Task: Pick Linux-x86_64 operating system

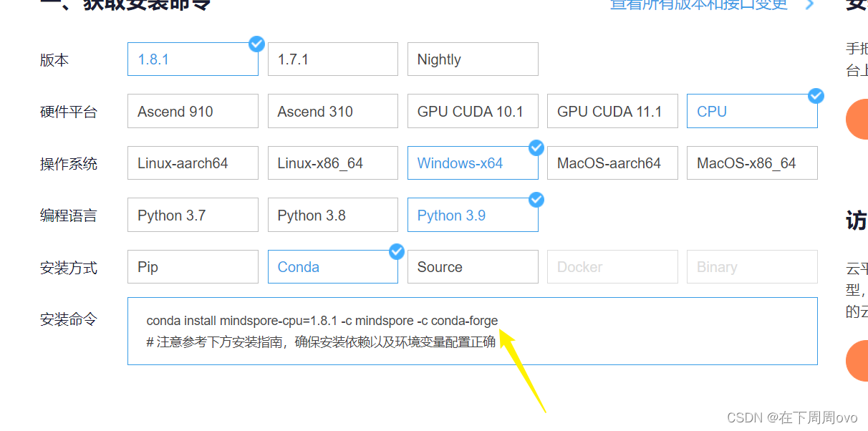Action: click(x=332, y=163)
